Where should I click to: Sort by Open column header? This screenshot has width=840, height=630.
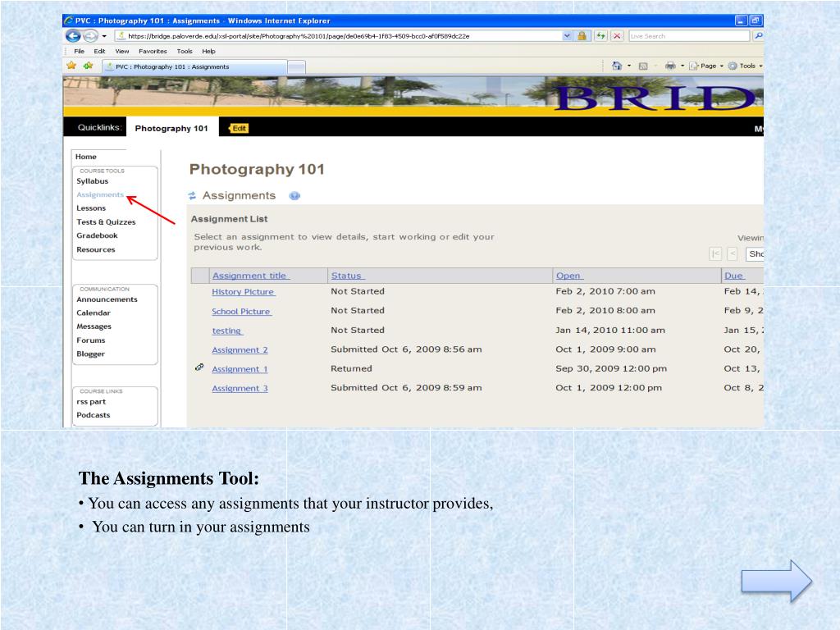pos(569,276)
